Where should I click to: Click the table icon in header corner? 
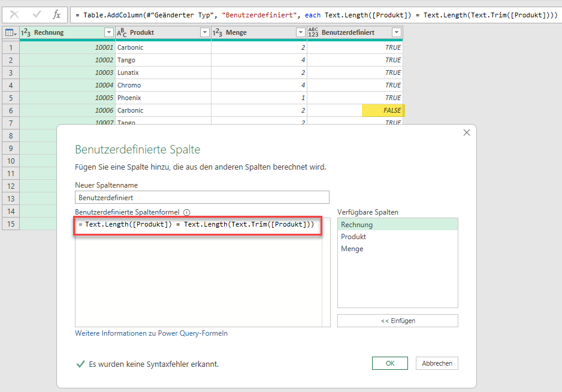pyautogui.click(x=10, y=32)
